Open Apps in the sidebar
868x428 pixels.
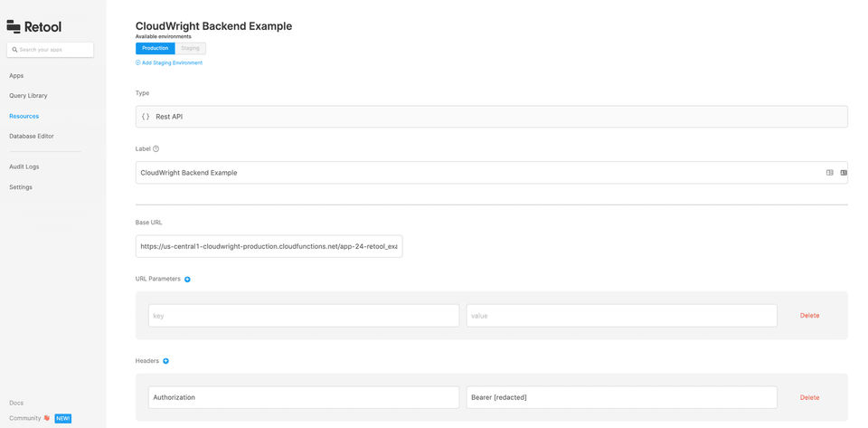point(16,75)
